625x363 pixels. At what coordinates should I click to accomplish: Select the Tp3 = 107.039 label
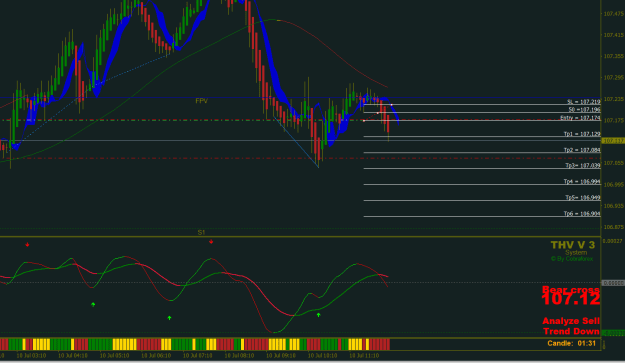coord(583,166)
